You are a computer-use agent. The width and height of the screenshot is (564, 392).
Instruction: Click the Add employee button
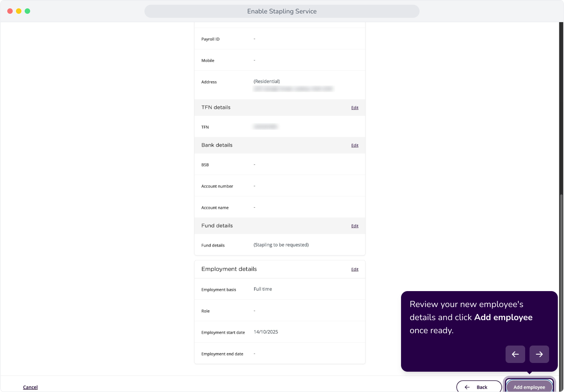(529, 387)
